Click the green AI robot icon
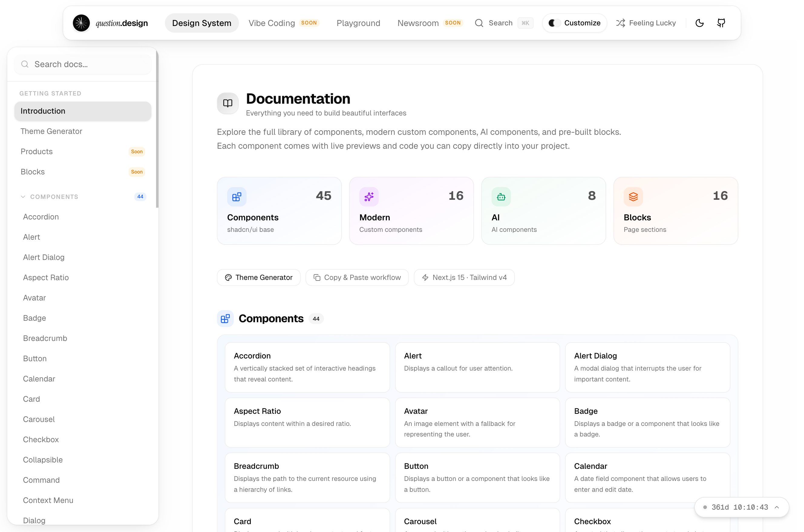The image size is (804, 532). 501,197
